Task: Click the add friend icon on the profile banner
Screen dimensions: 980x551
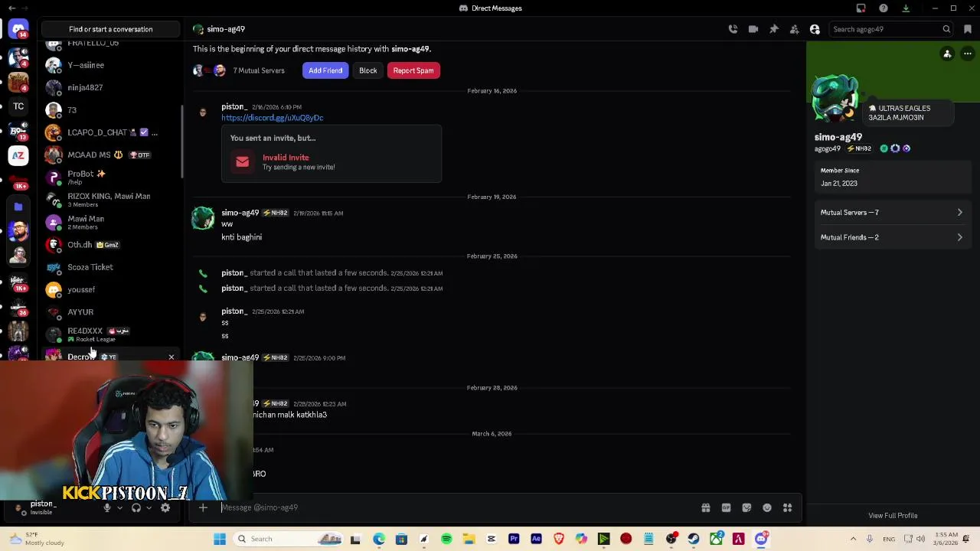Action: pos(947,54)
